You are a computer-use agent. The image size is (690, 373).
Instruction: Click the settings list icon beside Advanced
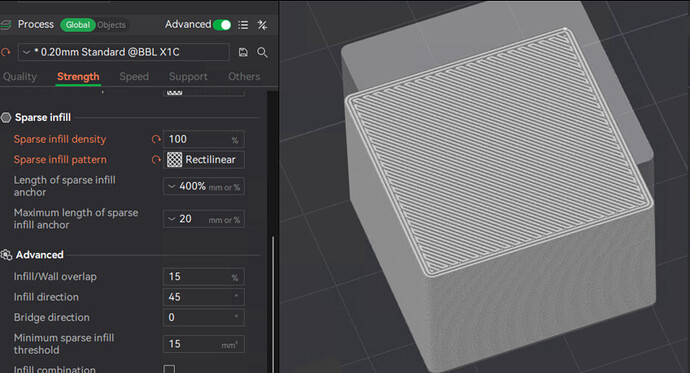[x=243, y=25]
